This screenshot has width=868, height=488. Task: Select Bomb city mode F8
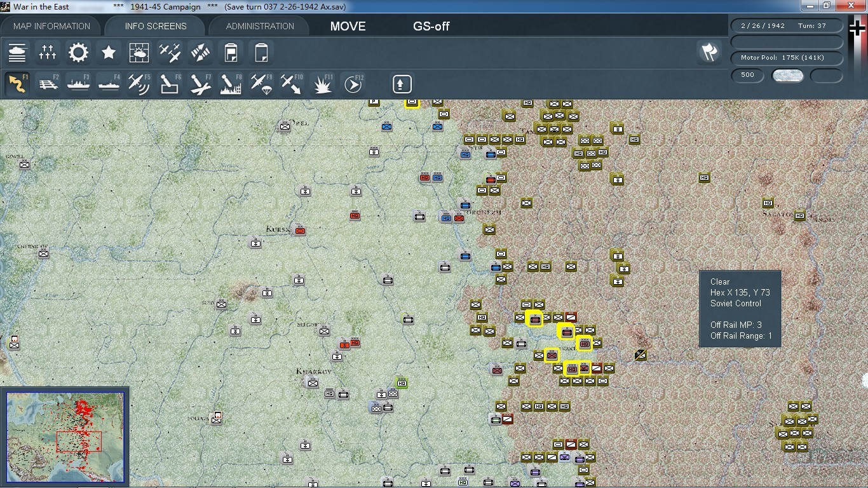[231, 84]
